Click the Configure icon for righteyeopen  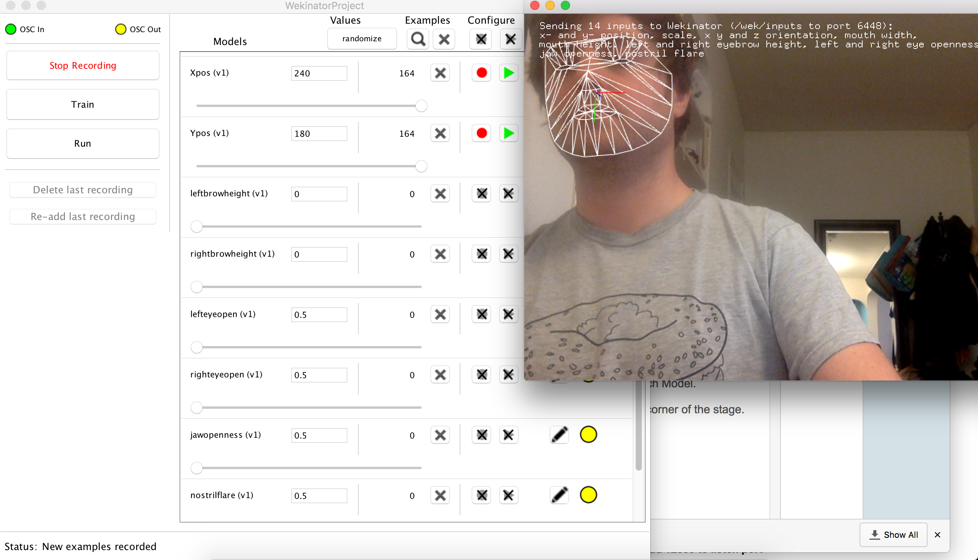coord(481,374)
